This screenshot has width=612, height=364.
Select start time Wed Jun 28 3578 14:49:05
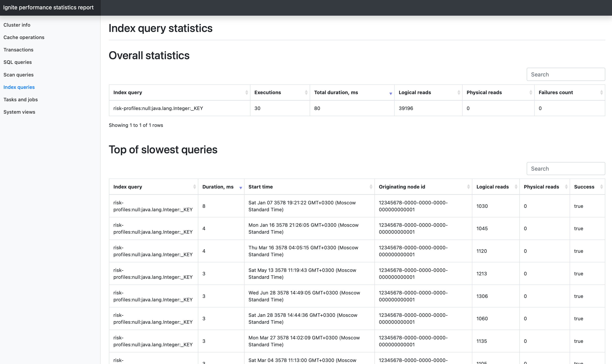coord(304,296)
